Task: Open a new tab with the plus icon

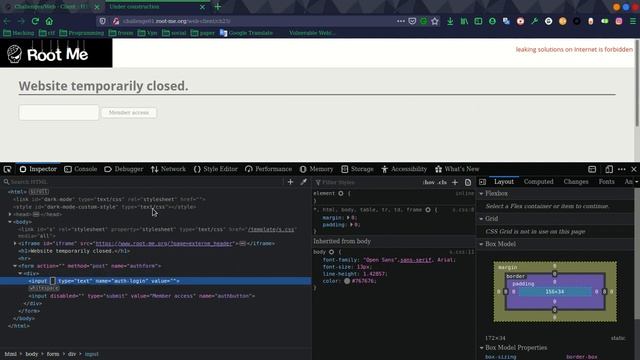Action: (x=218, y=7)
